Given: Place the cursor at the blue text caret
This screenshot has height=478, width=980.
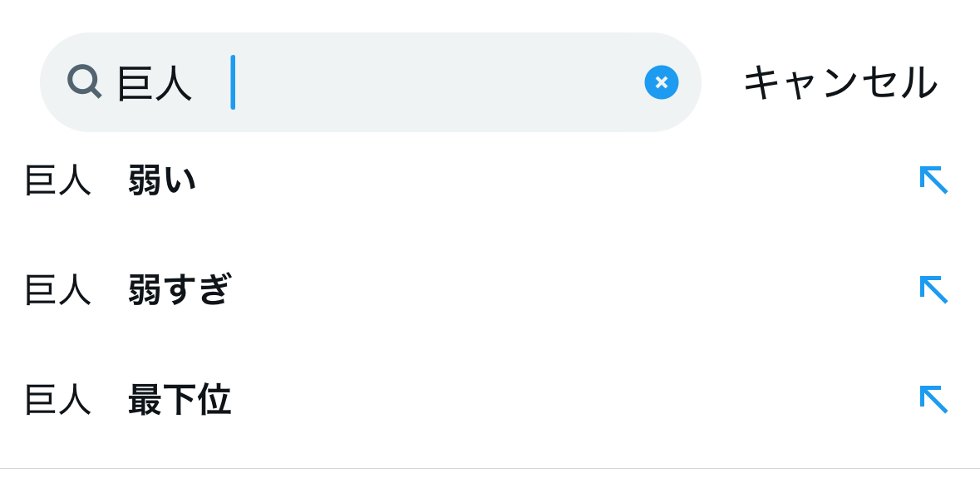Looking at the screenshot, I should pos(233,82).
